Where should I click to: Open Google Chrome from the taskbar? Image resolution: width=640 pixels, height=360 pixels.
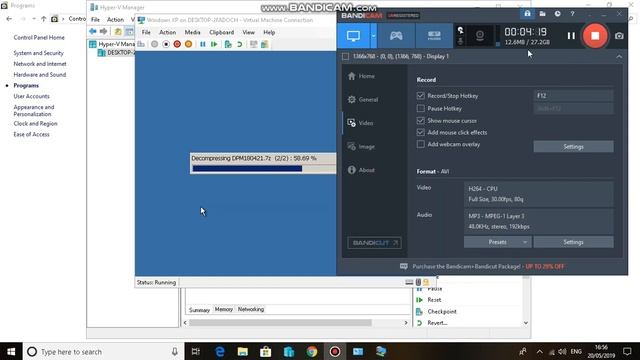coord(312,351)
